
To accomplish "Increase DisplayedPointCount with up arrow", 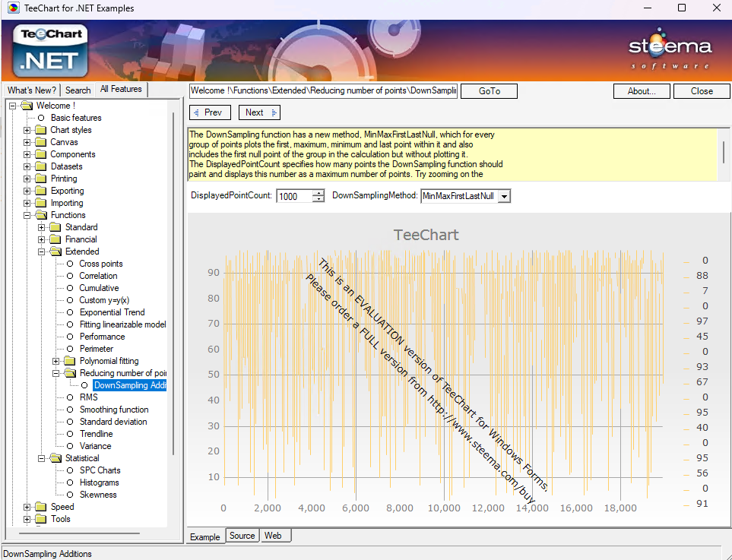I will pyautogui.click(x=318, y=193).
